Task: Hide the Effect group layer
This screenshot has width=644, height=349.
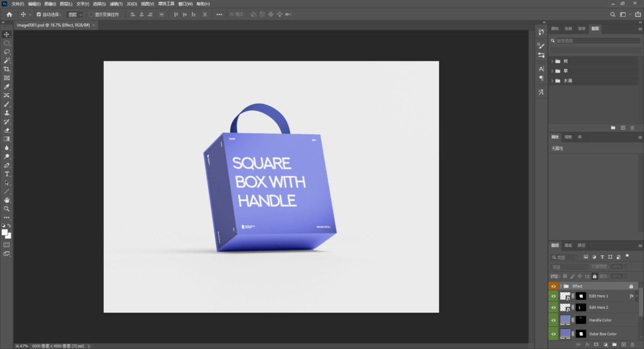Action: pyautogui.click(x=553, y=286)
